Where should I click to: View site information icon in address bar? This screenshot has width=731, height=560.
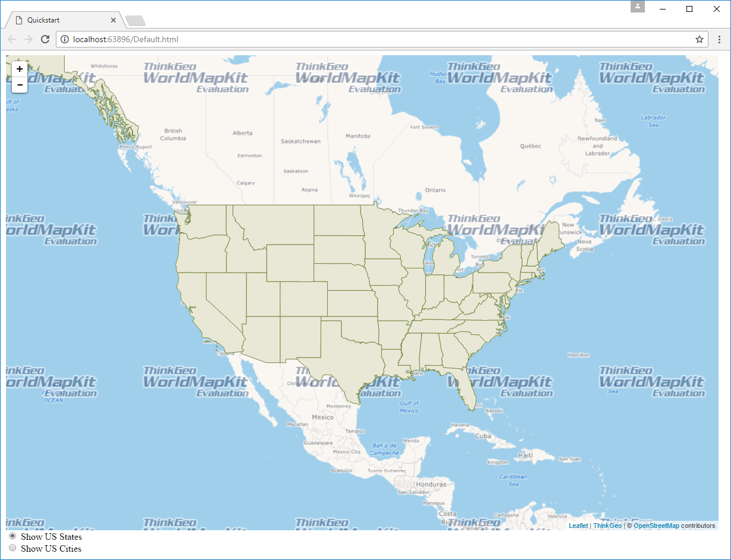coord(65,39)
